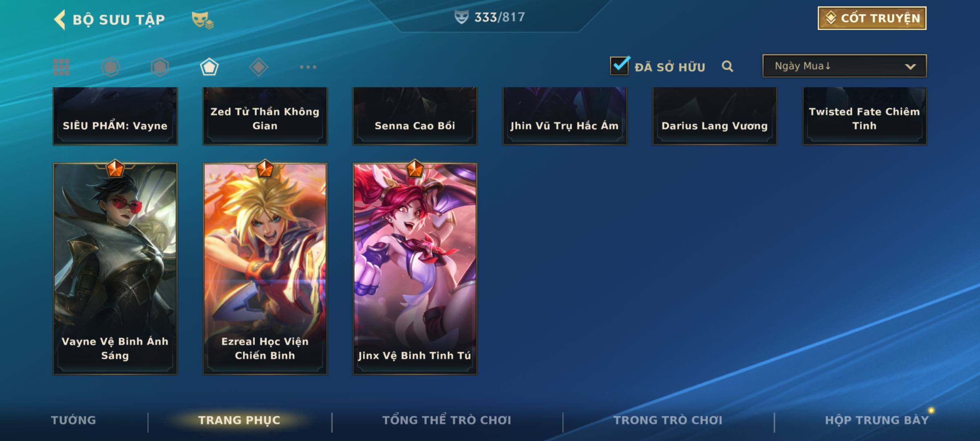
Task: Select the round gem rarity filter
Action: [x=111, y=67]
